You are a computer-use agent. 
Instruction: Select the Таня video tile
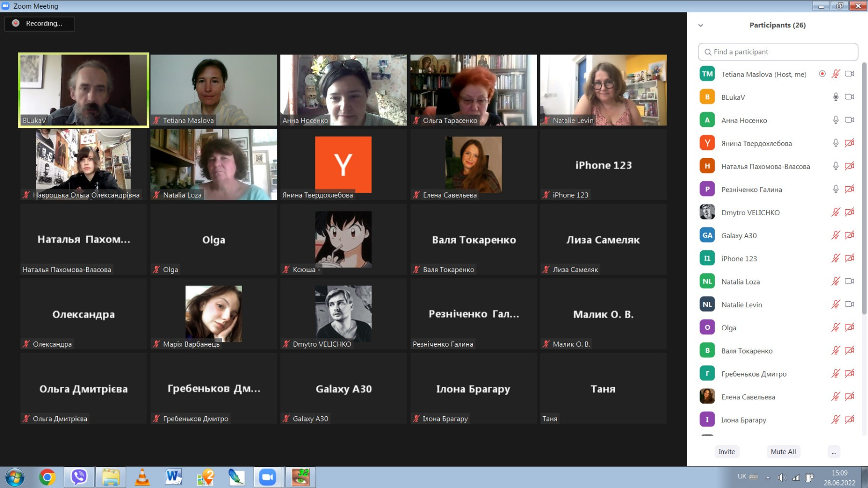point(603,389)
